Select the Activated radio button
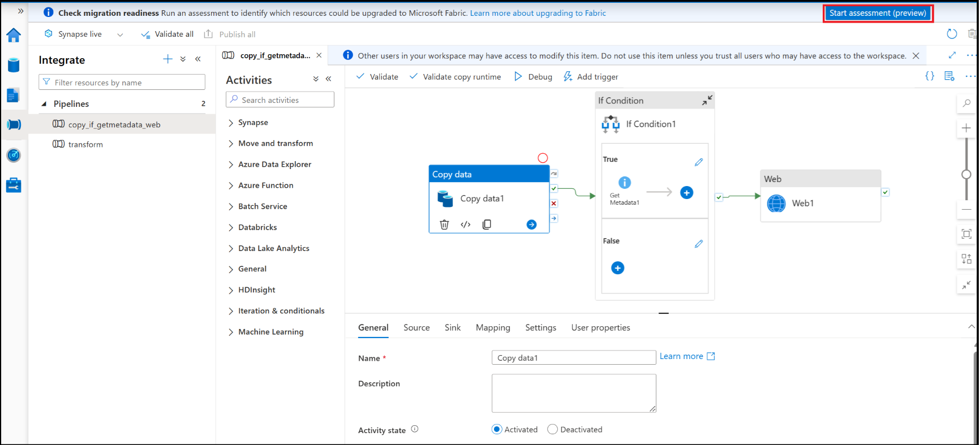This screenshot has height=445, width=980. click(497, 429)
